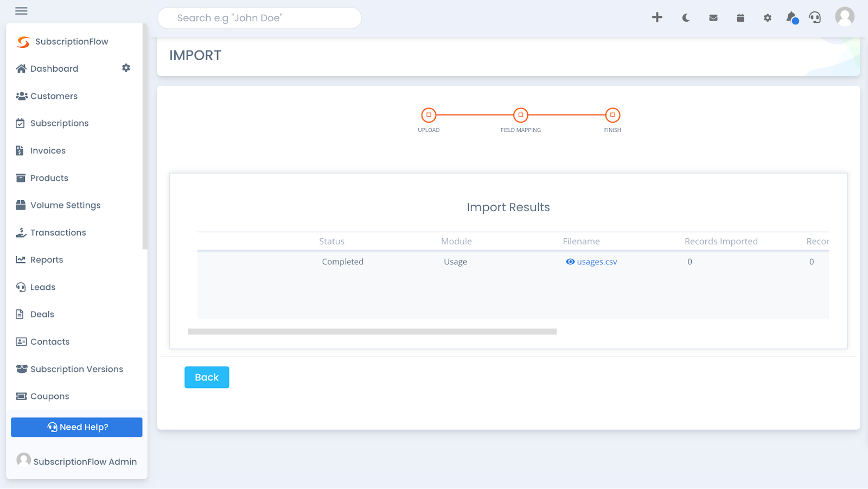
Task: Select the Field Mapping step
Action: point(520,115)
